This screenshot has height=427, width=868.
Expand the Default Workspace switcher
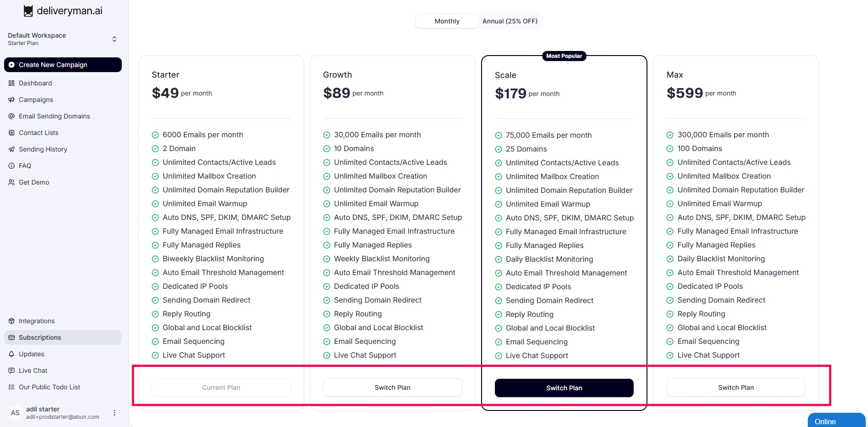tap(114, 39)
